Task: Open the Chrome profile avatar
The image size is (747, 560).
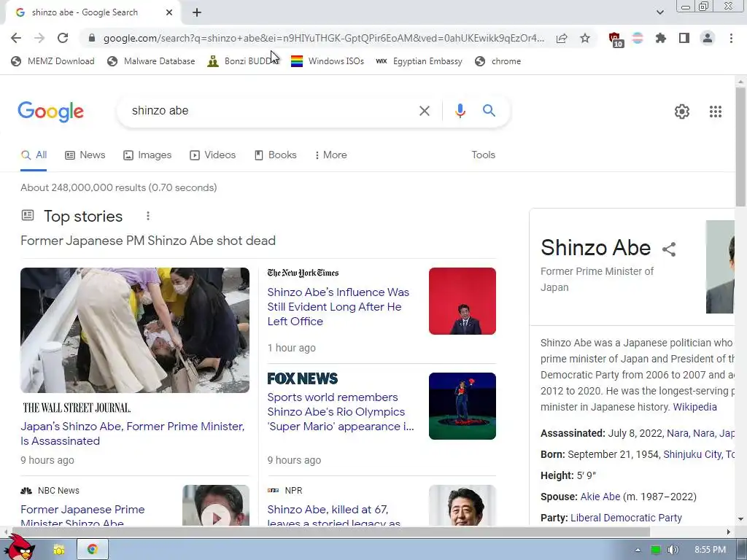Action: coord(708,38)
